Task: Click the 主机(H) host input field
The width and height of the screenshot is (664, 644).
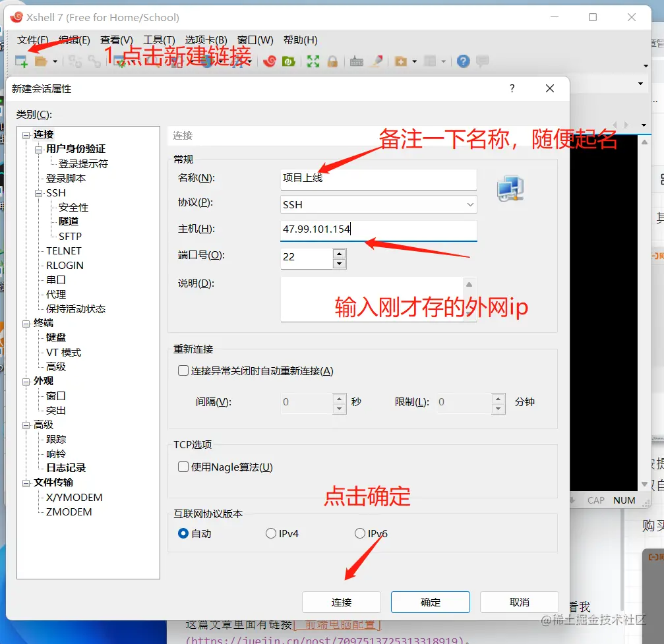Action: [x=378, y=230]
